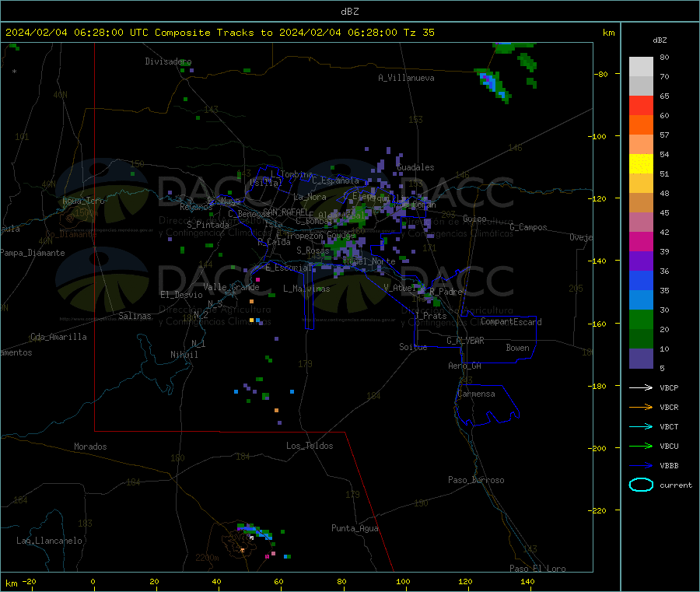Click the Carmensa place label
Screen dimensions: 700x592
click(x=476, y=394)
